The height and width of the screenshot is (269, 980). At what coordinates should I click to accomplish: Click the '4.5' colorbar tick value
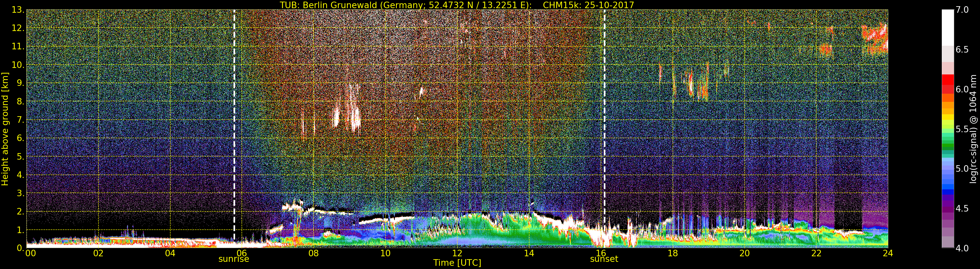(x=962, y=209)
